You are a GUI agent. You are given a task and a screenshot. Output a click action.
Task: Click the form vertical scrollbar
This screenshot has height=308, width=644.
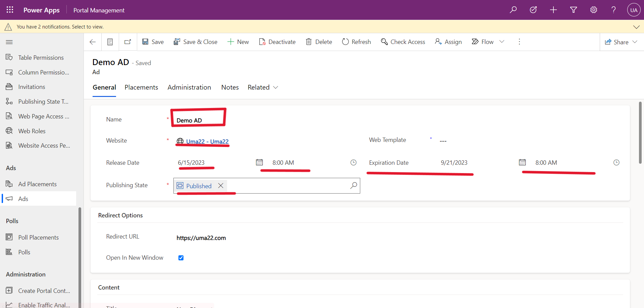[x=640, y=133]
